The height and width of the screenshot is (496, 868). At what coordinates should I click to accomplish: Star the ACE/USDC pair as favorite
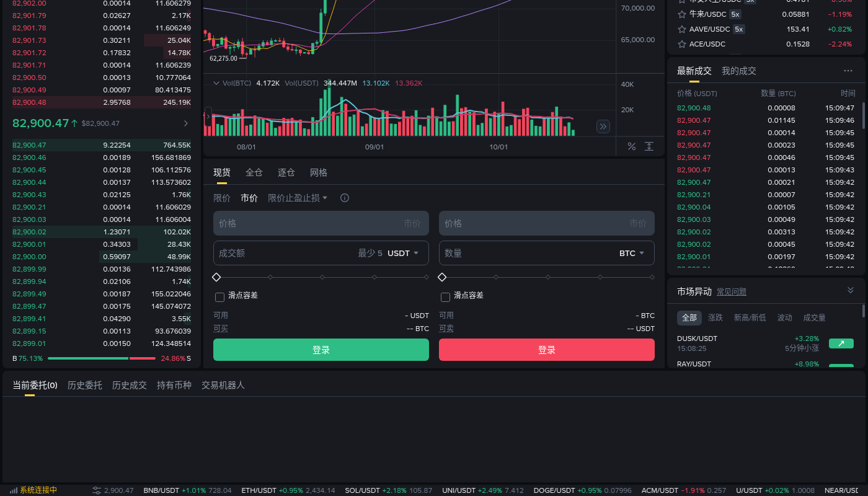[x=682, y=44]
